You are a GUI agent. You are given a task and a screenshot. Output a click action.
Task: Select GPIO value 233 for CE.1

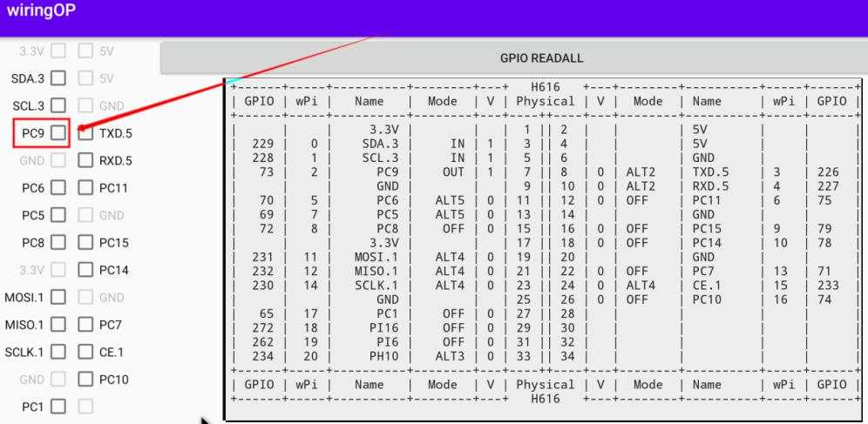point(828,286)
